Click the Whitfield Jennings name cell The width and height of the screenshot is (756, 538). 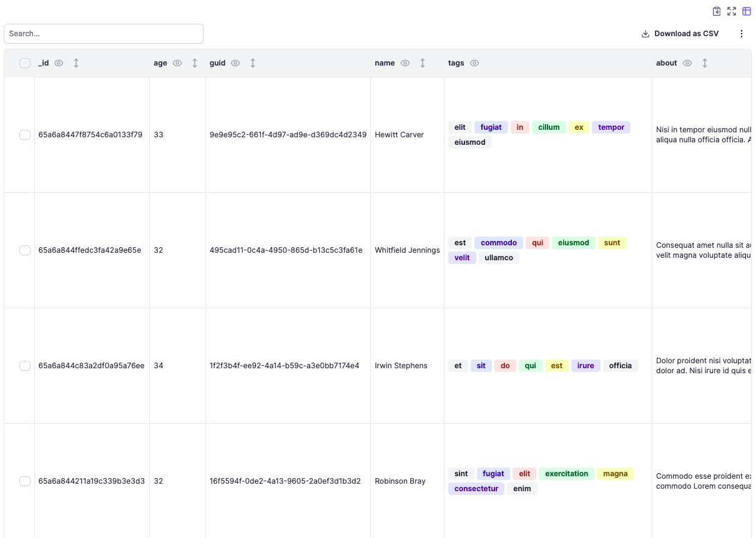click(x=407, y=250)
